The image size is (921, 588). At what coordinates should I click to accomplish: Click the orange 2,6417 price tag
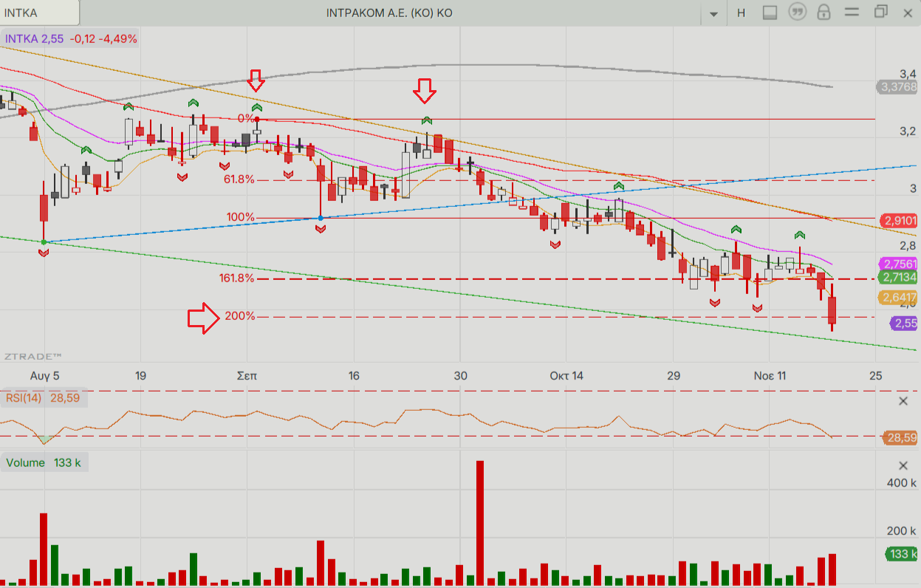pos(898,298)
